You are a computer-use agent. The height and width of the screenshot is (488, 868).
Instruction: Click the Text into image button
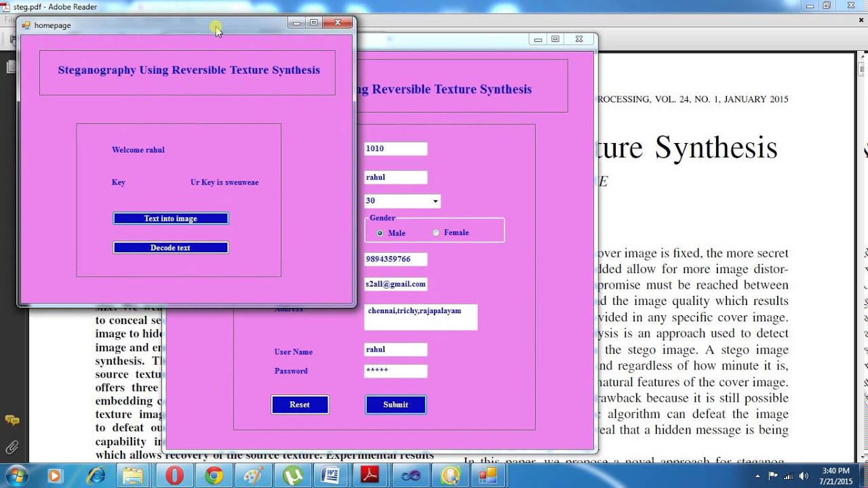pos(170,218)
